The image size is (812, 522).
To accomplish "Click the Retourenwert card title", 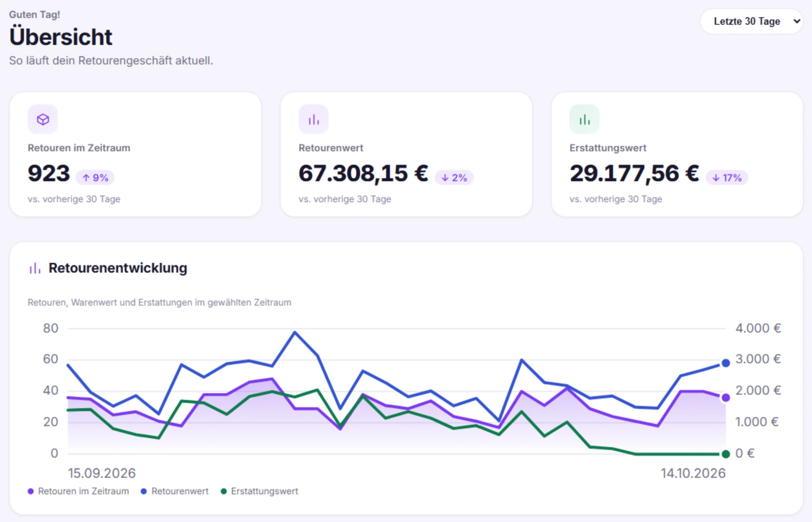I will pyautogui.click(x=331, y=148).
